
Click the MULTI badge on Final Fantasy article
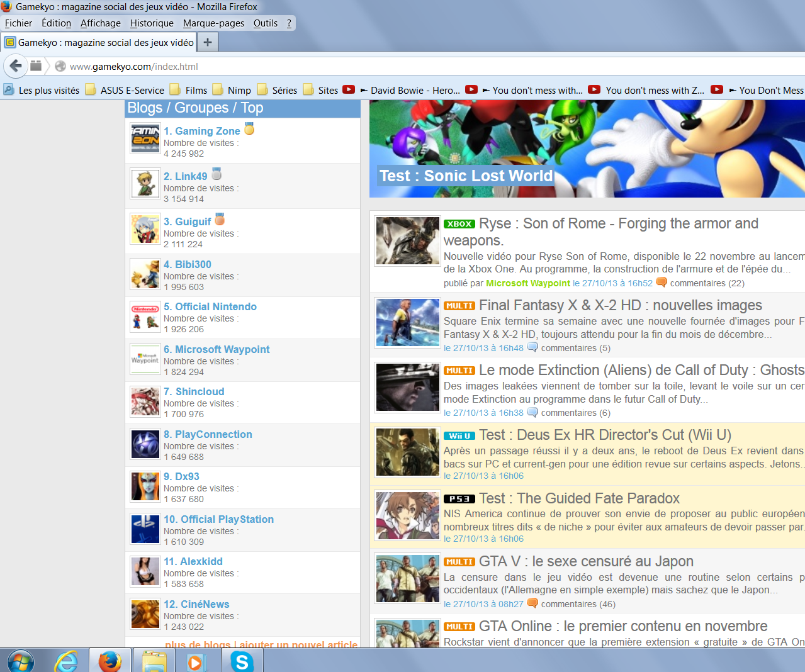tap(459, 306)
